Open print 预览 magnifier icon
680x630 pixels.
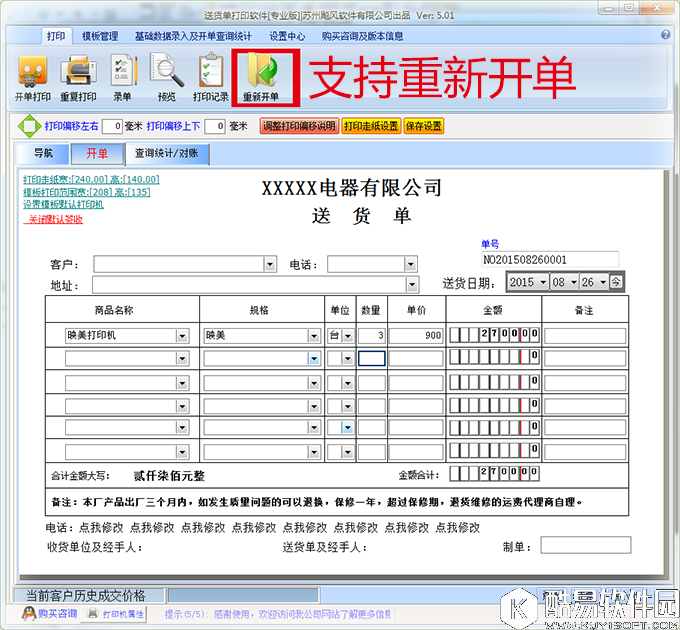(167, 78)
